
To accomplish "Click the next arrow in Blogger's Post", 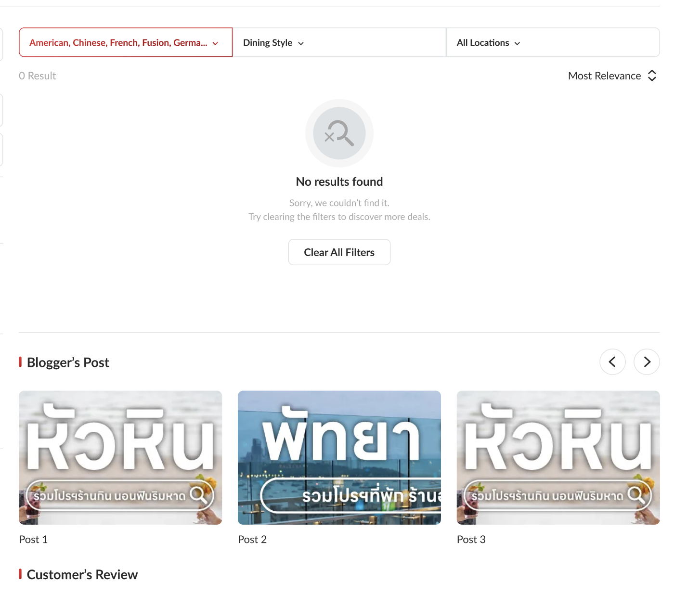I will pos(647,362).
